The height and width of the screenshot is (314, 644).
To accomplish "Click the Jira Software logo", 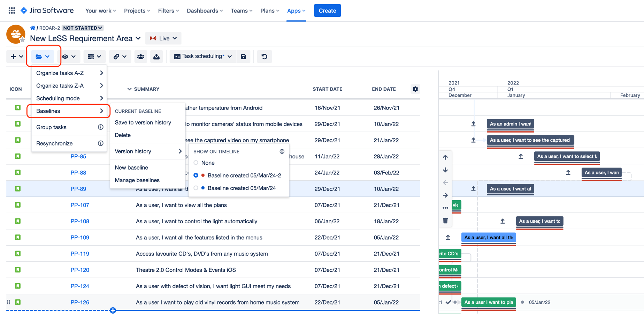I will coord(47,10).
